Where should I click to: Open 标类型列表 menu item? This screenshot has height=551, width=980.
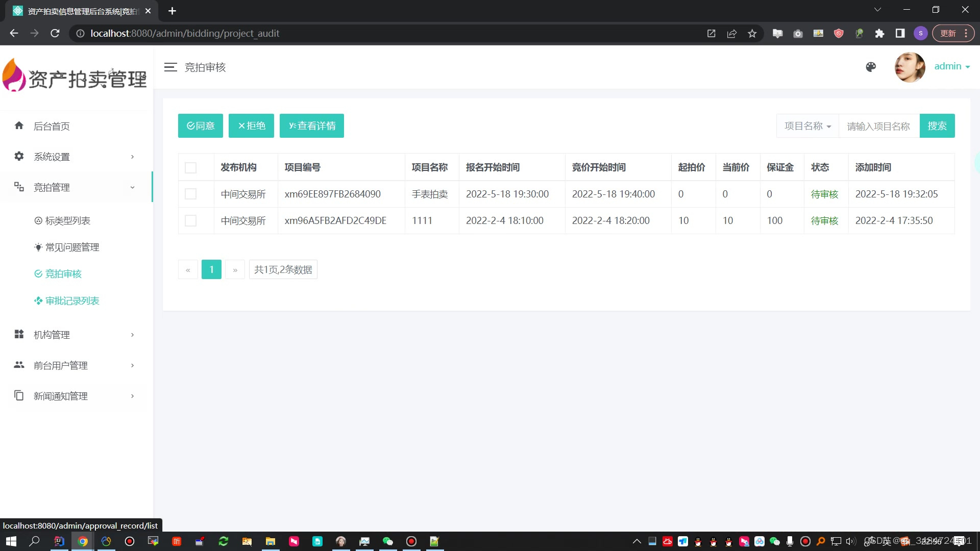coord(67,220)
